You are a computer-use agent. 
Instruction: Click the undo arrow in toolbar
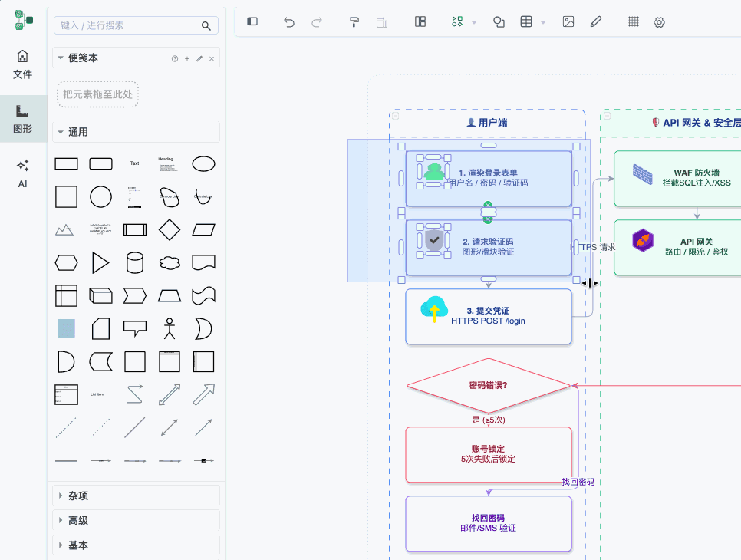(x=289, y=22)
